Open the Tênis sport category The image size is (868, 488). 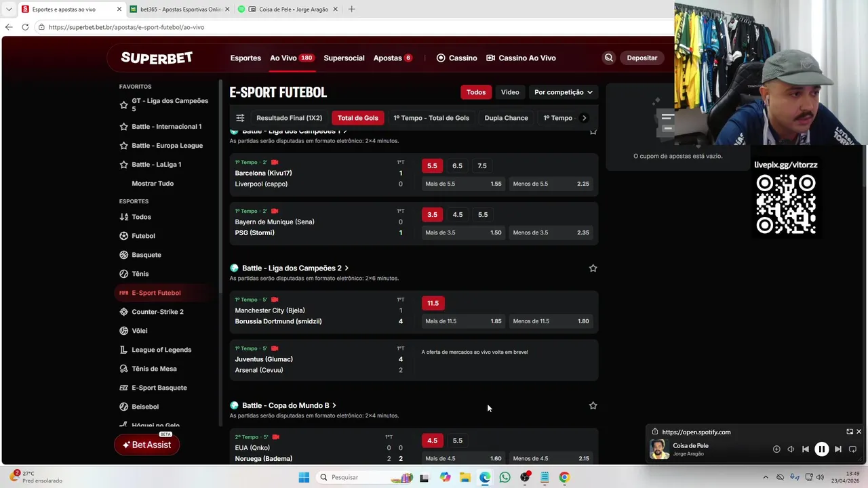pyautogui.click(x=140, y=274)
